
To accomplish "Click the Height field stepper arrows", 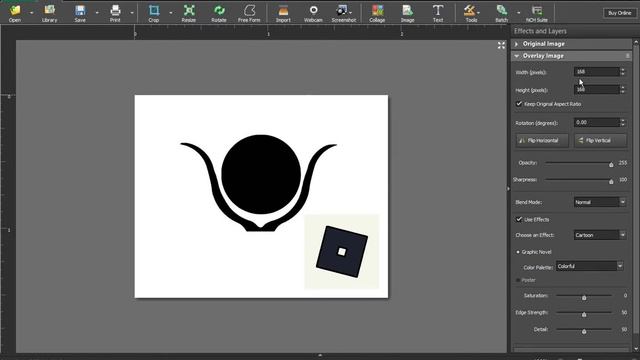I will pos(622,90).
